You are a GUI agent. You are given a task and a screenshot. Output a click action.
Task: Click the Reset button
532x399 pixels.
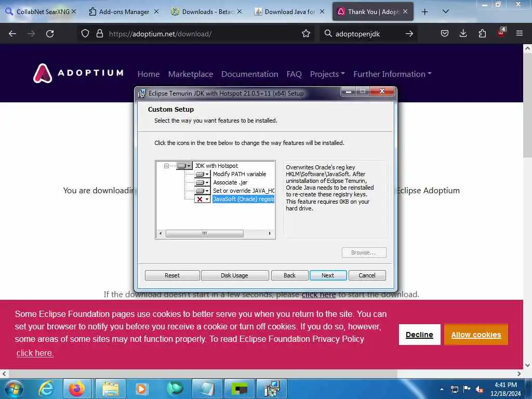tap(172, 275)
